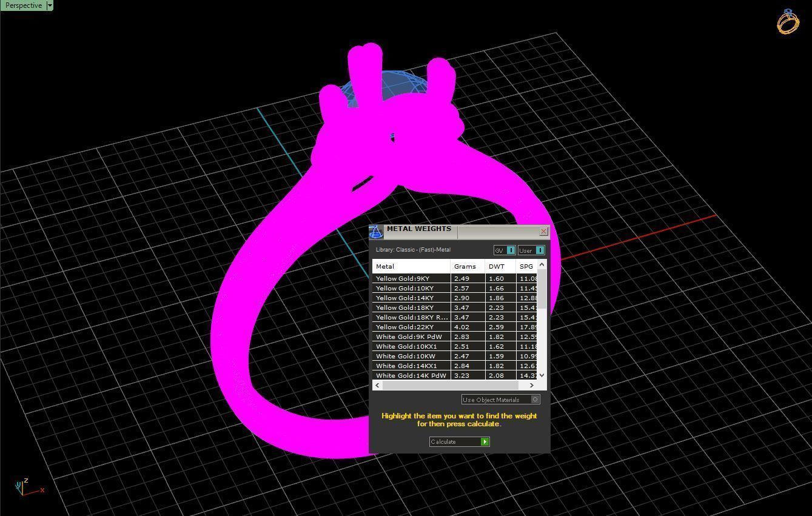Image resolution: width=812 pixels, height=516 pixels.
Task: Click the SPG column header
Action: (x=526, y=266)
